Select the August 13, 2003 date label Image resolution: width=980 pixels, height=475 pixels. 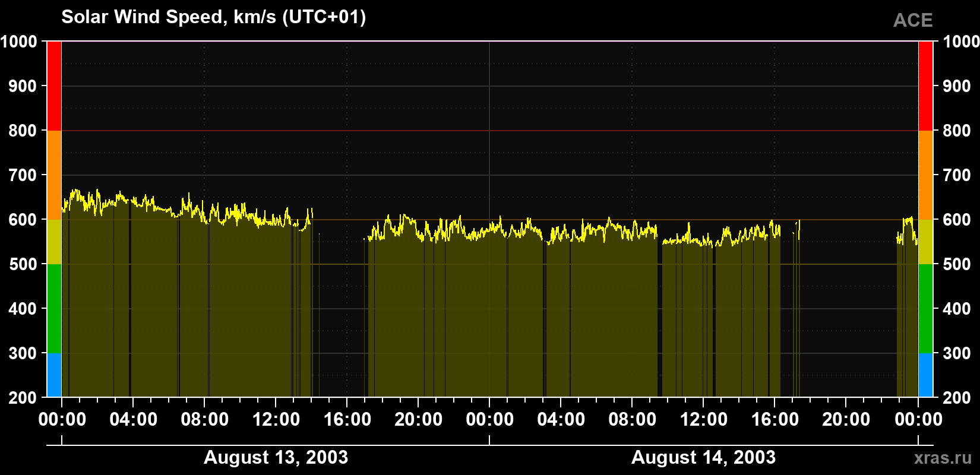tap(276, 457)
